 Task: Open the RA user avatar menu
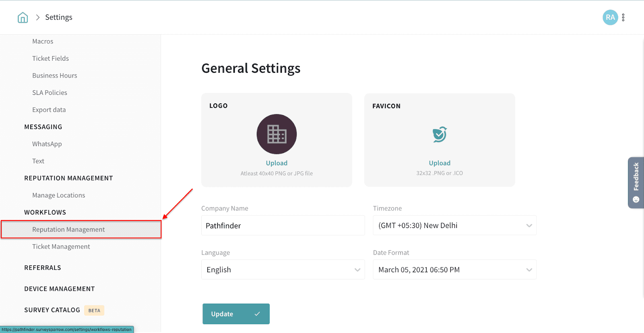[x=610, y=17]
